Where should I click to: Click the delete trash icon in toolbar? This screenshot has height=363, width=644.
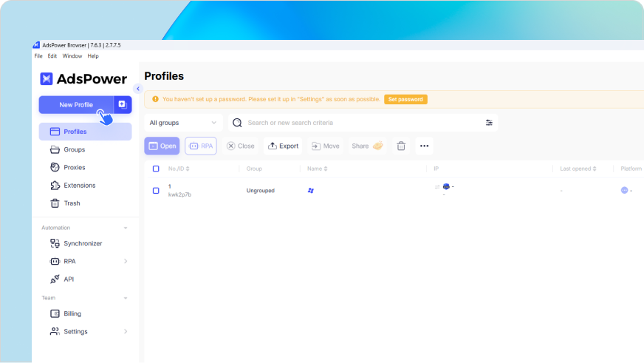point(401,146)
